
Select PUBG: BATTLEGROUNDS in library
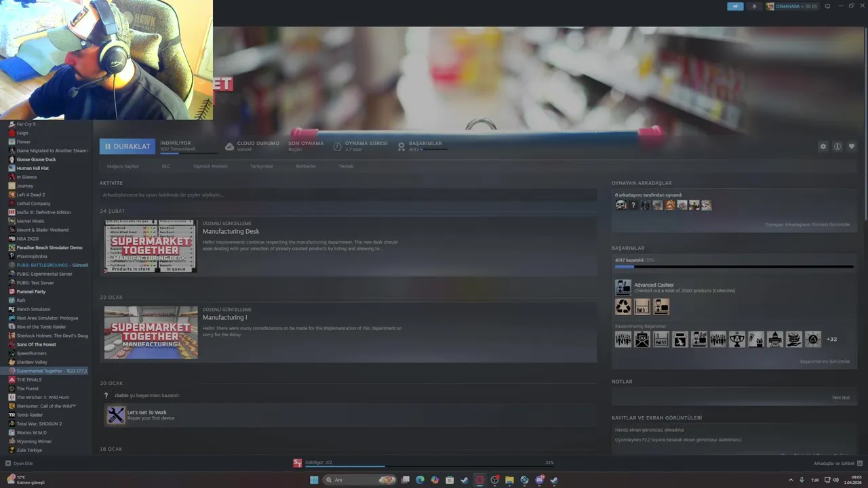click(x=49, y=265)
